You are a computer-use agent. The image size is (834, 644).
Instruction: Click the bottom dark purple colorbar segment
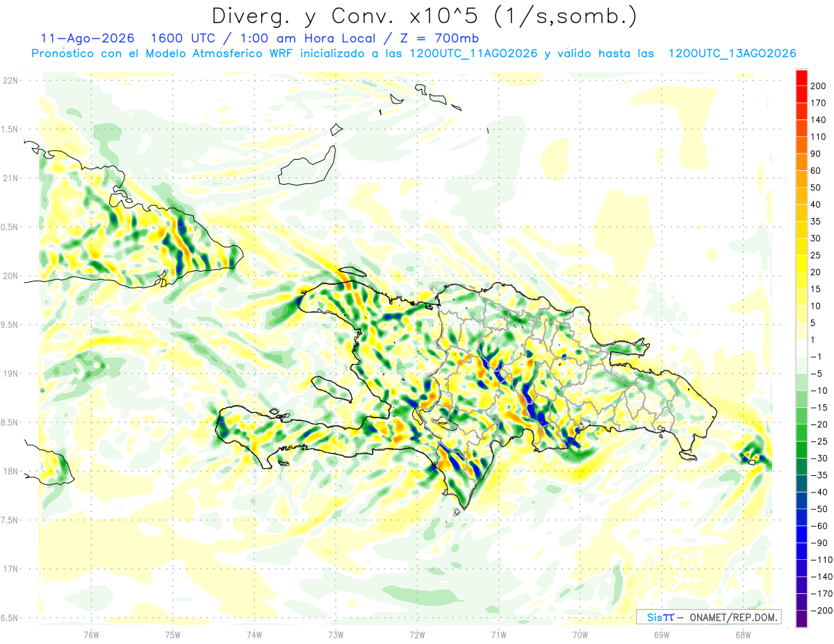(801, 618)
